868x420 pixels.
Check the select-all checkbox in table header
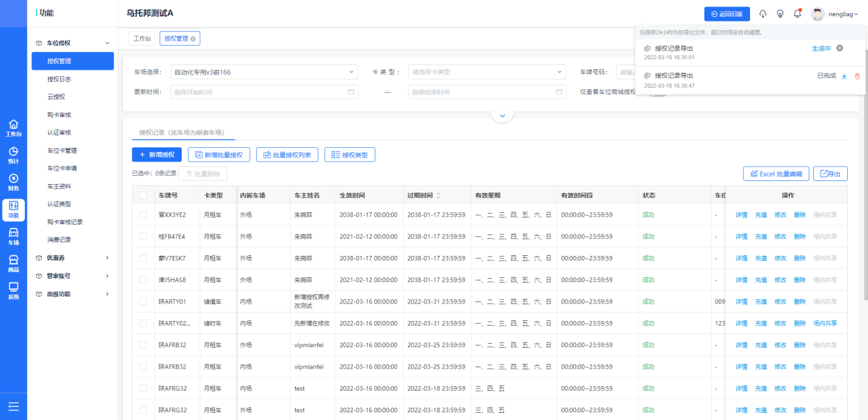(x=143, y=195)
